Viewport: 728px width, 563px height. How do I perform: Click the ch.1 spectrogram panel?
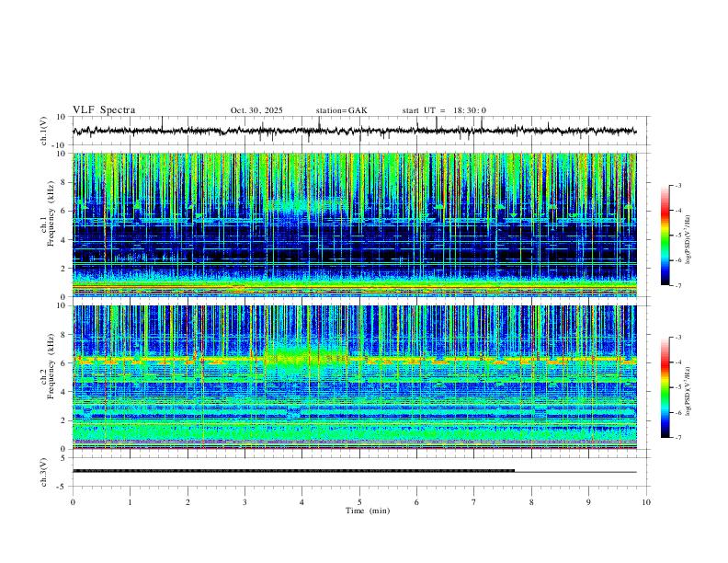[x=355, y=224]
